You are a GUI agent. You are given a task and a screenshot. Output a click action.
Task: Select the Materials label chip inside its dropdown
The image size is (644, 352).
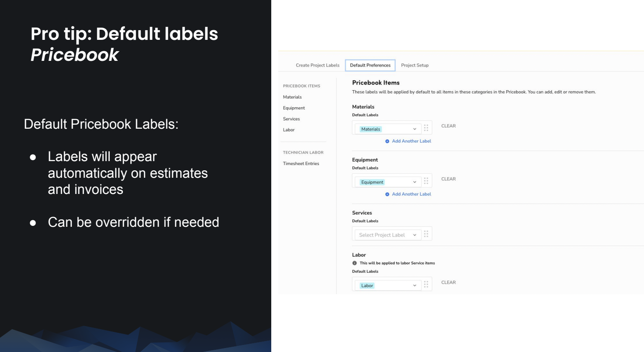pos(371,129)
